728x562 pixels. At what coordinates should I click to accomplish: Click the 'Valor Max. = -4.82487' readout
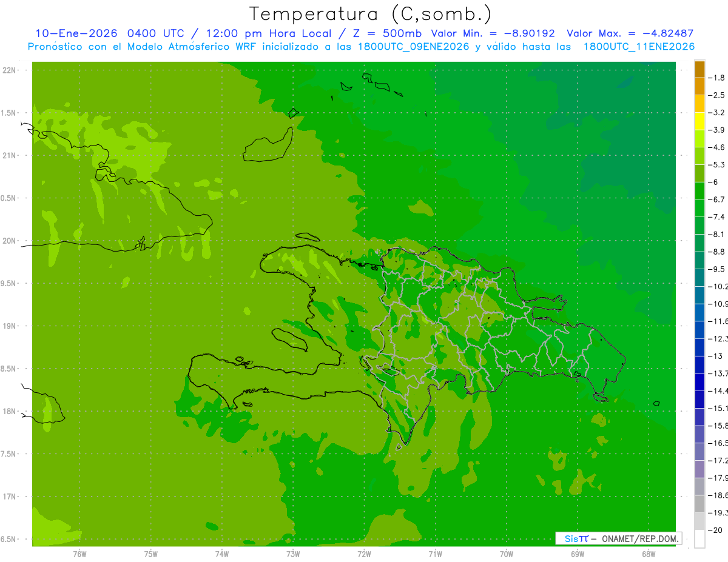[630, 34]
